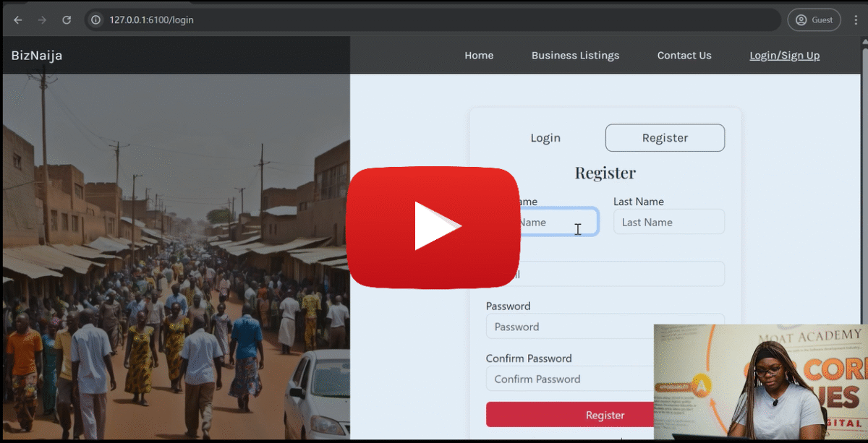Click the browser back arrow
The image size is (868, 443).
click(18, 20)
